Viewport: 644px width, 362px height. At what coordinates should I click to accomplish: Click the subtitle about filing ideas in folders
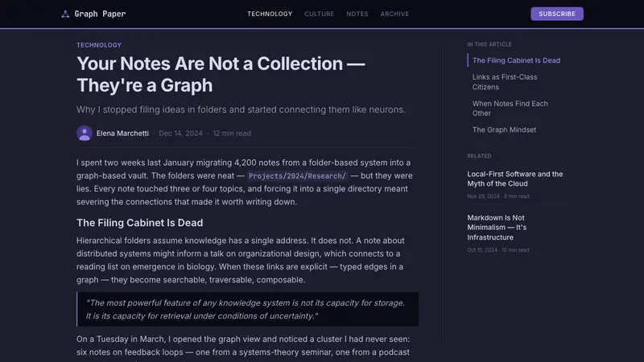pos(241,109)
